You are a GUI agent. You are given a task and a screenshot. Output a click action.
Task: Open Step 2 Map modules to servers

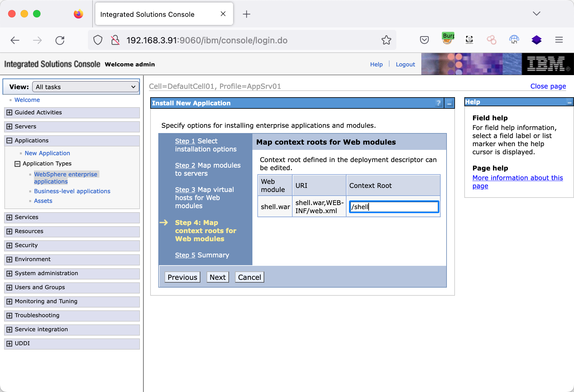[x=185, y=165]
